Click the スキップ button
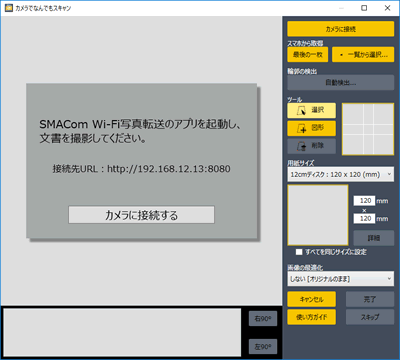Screen dimensions: 400x360 (370, 317)
